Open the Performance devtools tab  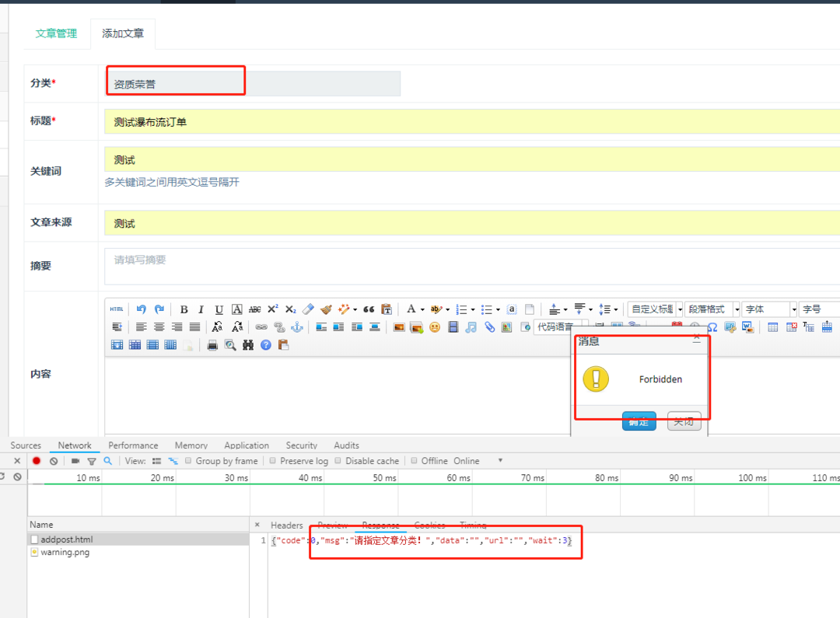click(133, 445)
